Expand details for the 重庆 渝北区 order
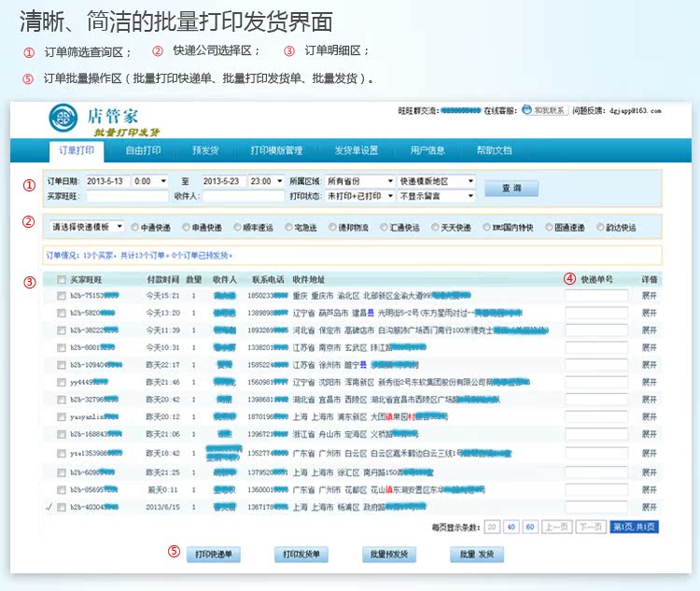Screen dimensions: 700x591 click(x=649, y=296)
